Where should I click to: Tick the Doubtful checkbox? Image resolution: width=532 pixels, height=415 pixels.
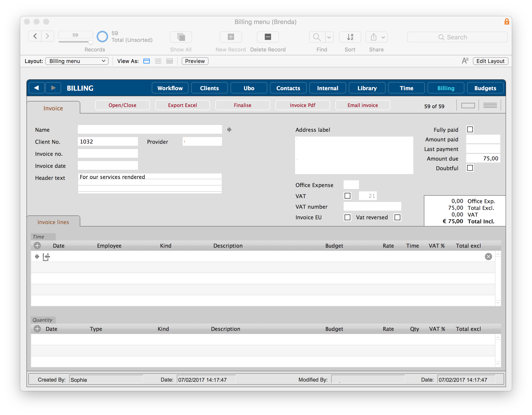point(470,168)
